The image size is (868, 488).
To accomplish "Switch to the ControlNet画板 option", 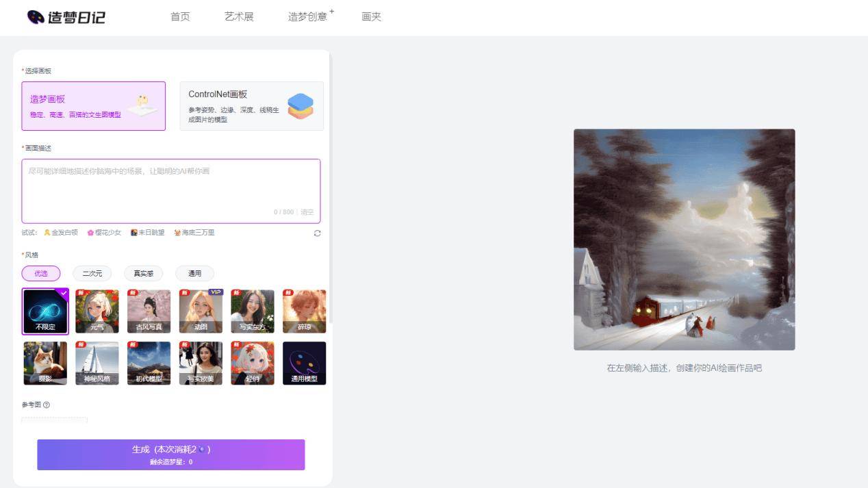I will [x=251, y=106].
